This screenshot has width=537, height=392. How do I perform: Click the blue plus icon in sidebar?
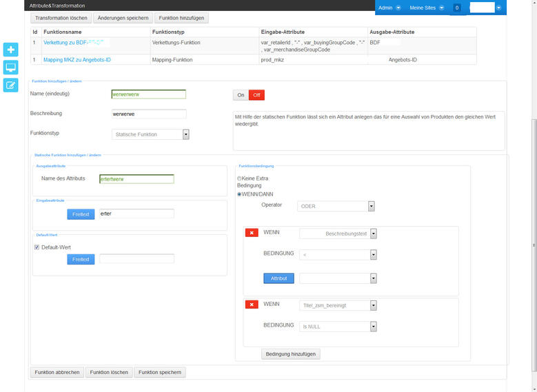point(11,50)
